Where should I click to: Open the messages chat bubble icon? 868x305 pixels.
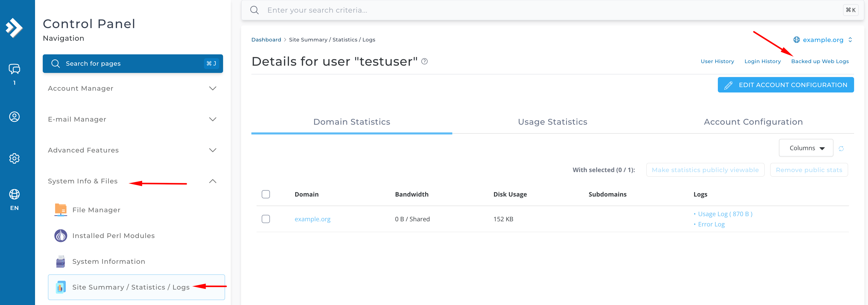14,69
